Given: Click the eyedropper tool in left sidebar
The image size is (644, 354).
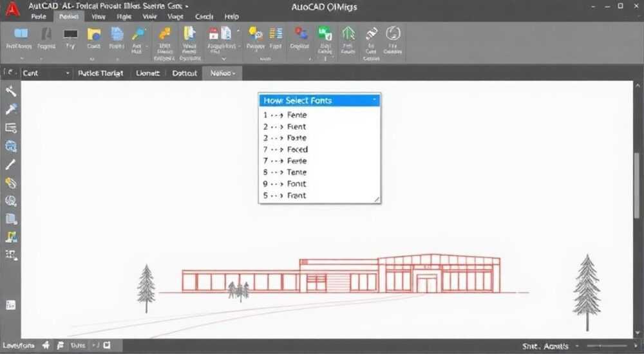Looking at the screenshot, I should pos(11,109).
